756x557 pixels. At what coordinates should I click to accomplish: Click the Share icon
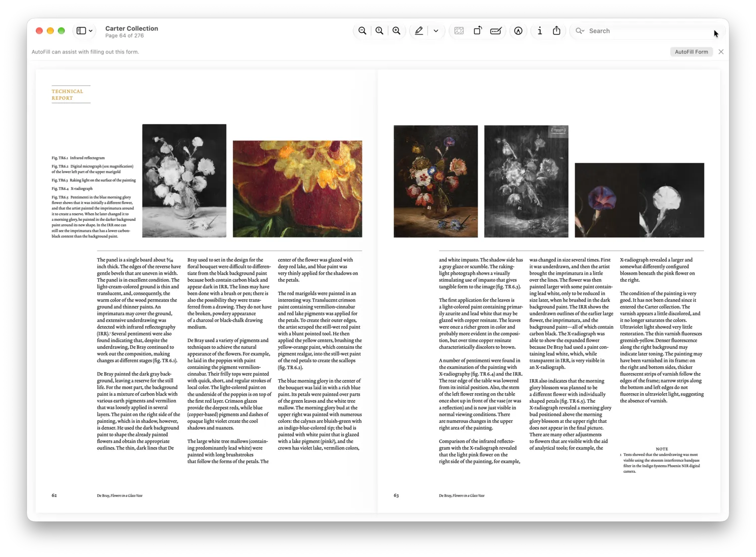pyautogui.click(x=556, y=31)
